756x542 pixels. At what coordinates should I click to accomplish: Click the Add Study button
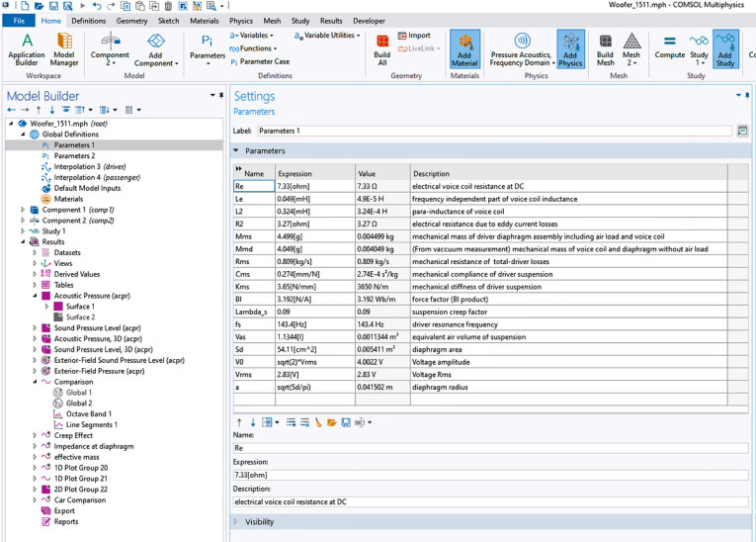pos(725,49)
